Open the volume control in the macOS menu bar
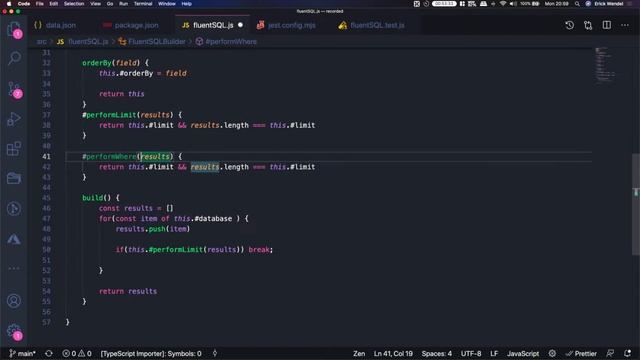This screenshot has width=640, height=360. point(513,4)
